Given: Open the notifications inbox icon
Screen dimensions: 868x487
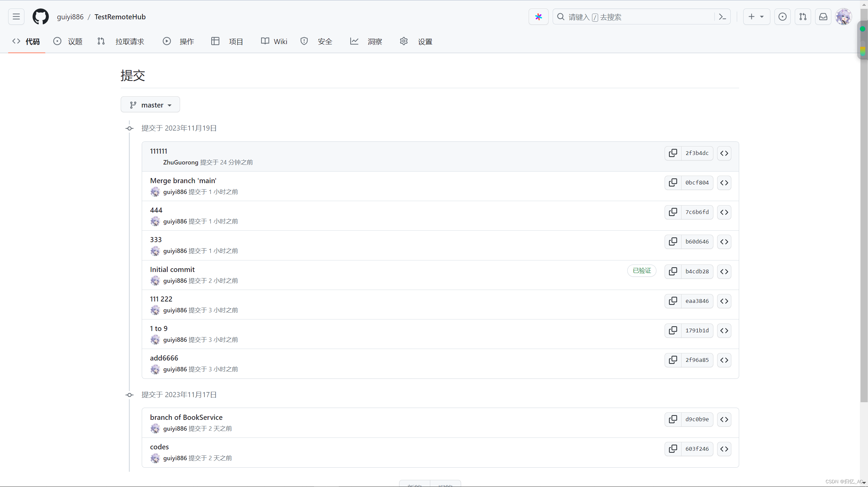Looking at the screenshot, I should [x=823, y=17].
